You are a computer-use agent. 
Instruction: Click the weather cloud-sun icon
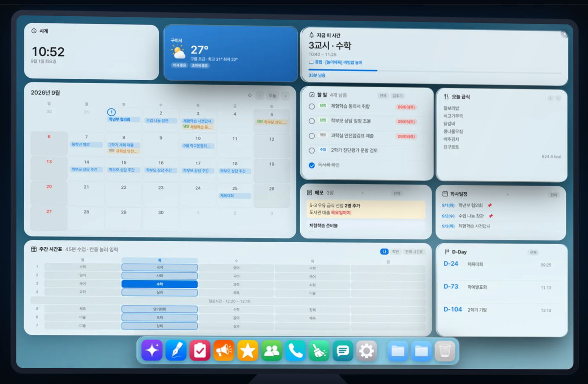point(178,52)
